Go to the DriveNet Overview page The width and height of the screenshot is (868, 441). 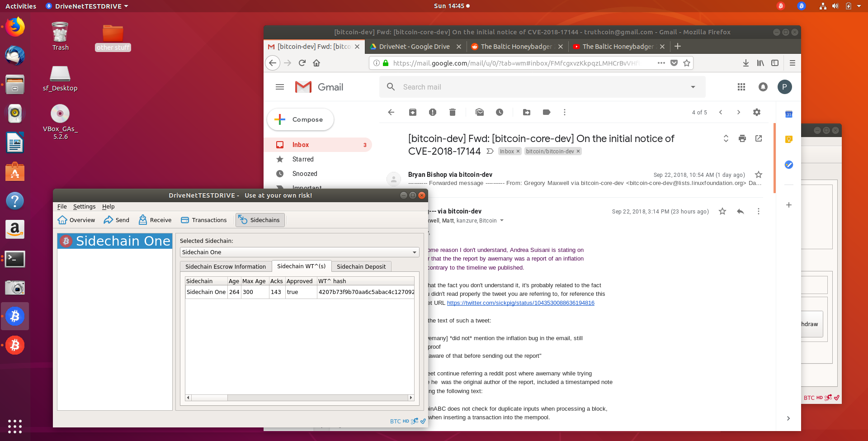coord(76,220)
